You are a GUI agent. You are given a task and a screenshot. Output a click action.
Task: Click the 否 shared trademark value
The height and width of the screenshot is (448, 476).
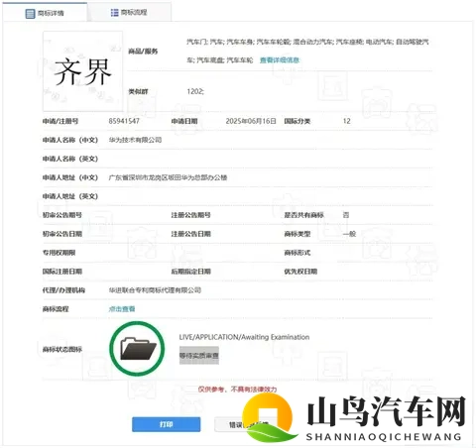[346, 215]
